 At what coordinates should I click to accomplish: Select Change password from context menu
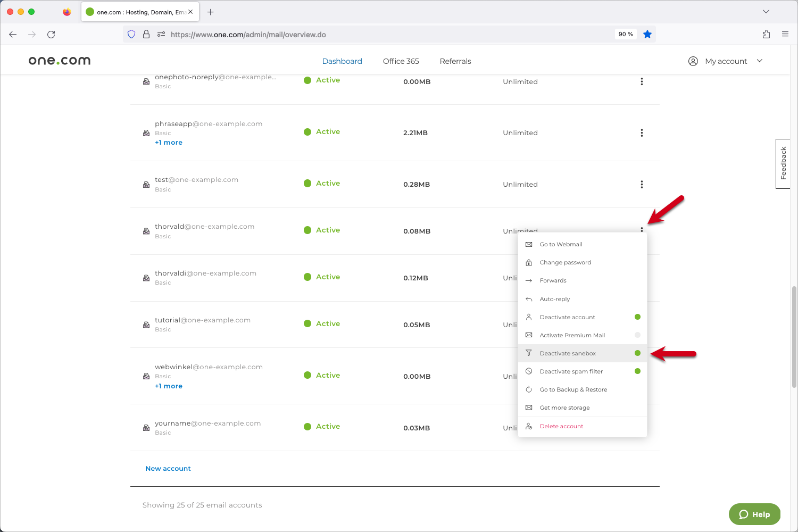[x=565, y=263]
